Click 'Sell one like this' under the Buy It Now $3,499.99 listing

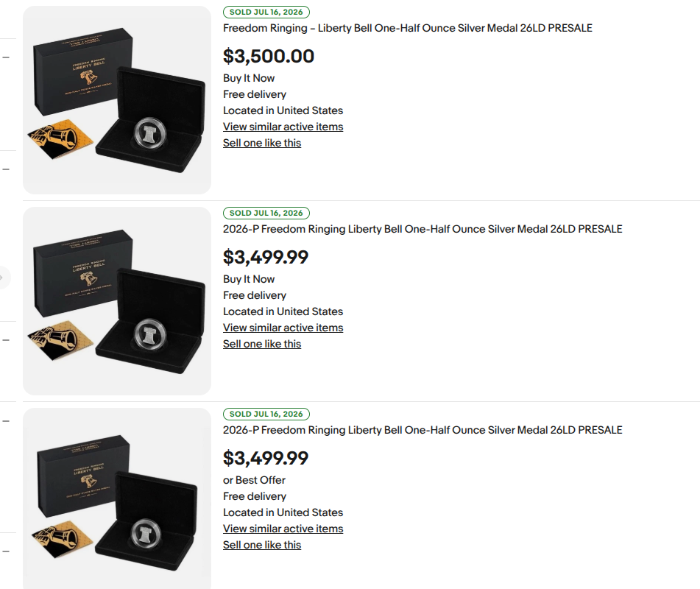(x=262, y=344)
